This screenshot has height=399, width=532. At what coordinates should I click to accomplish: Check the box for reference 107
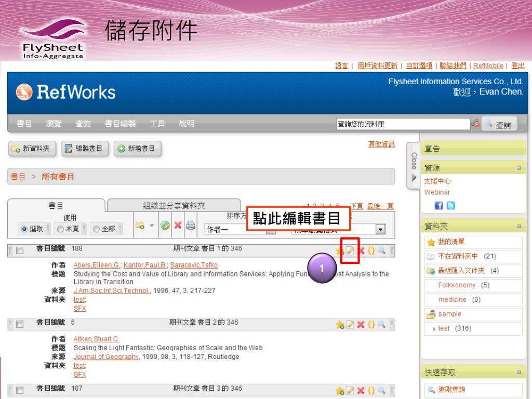[20, 390]
